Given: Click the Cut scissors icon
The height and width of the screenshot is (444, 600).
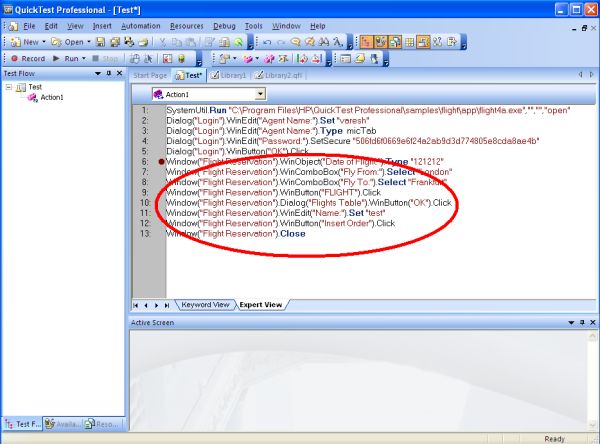Looking at the screenshot, I should (163, 42).
